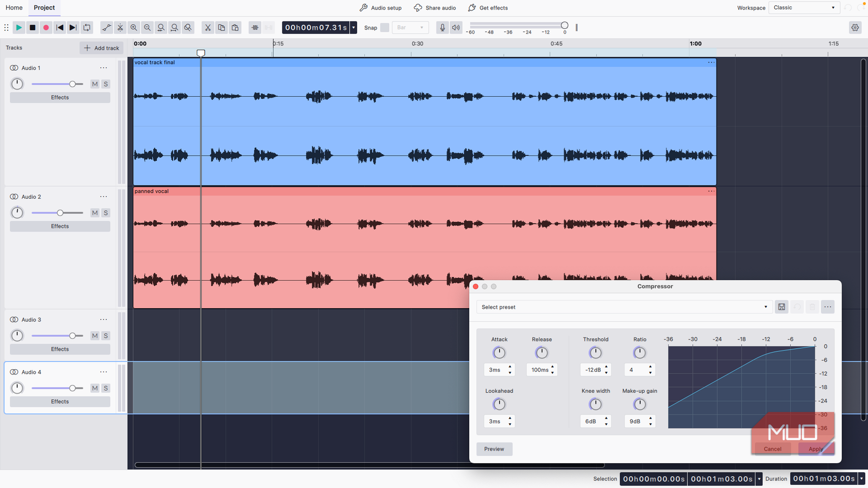Mute the Audio 1 track
This screenshot has width=868, height=488.
coord(95,84)
